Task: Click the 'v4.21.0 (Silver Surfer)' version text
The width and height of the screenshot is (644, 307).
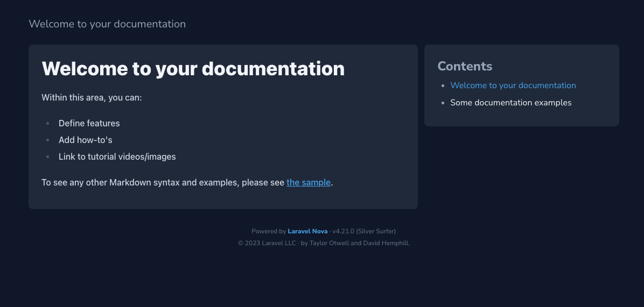Action: 364,231
